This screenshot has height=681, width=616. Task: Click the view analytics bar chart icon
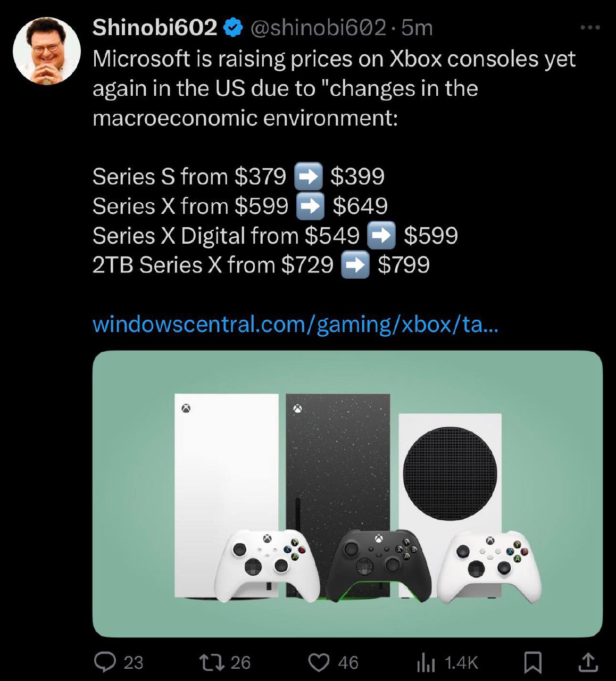[x=426, y=662]
